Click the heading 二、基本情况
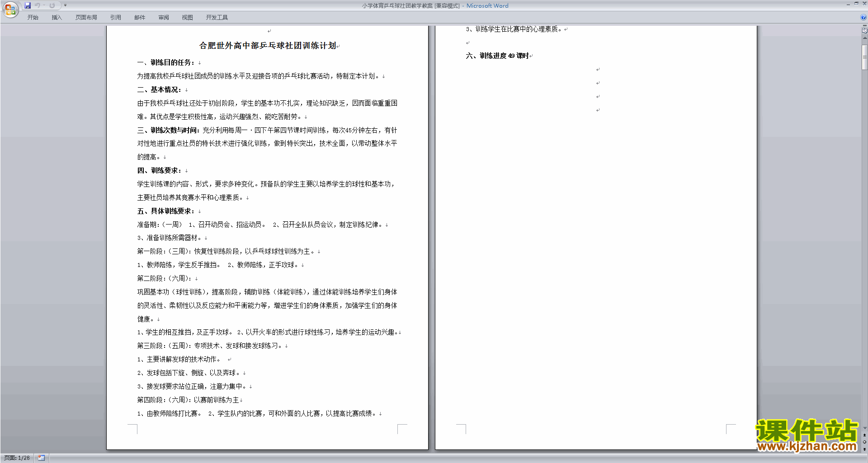Viewport: 868px width, 463px height. pos(159,89)
